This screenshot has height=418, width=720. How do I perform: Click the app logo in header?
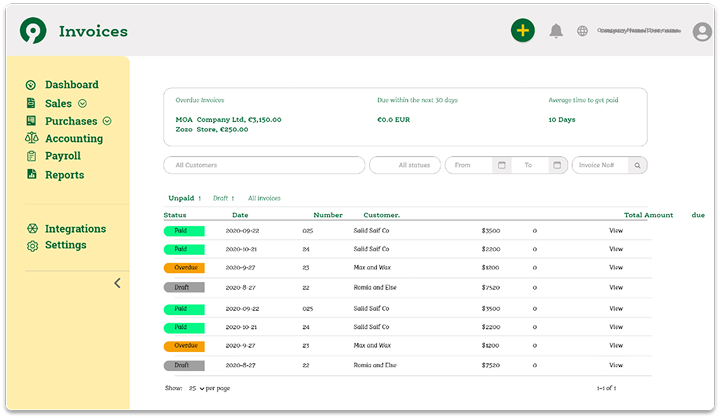tap(33, 31)
